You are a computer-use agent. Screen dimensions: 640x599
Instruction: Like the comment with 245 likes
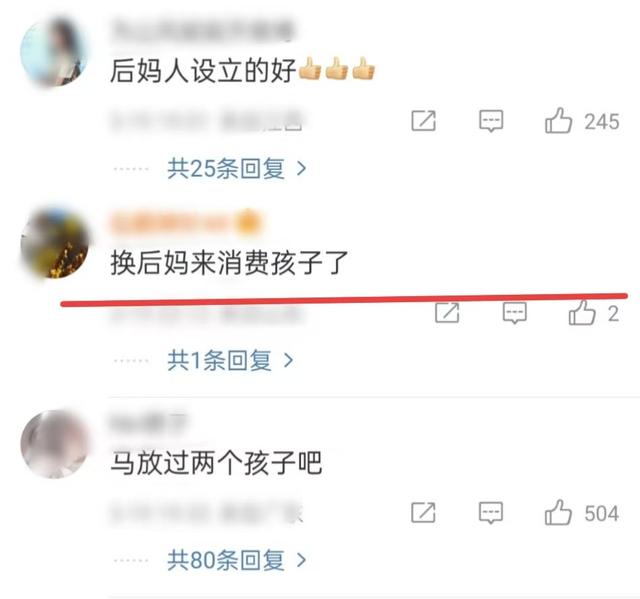[x=558, y=121]
